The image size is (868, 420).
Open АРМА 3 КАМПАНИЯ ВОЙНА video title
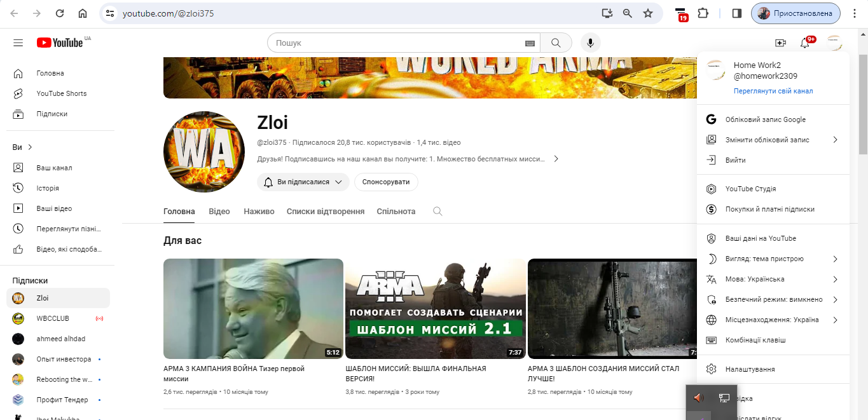[x=234, y=373]
